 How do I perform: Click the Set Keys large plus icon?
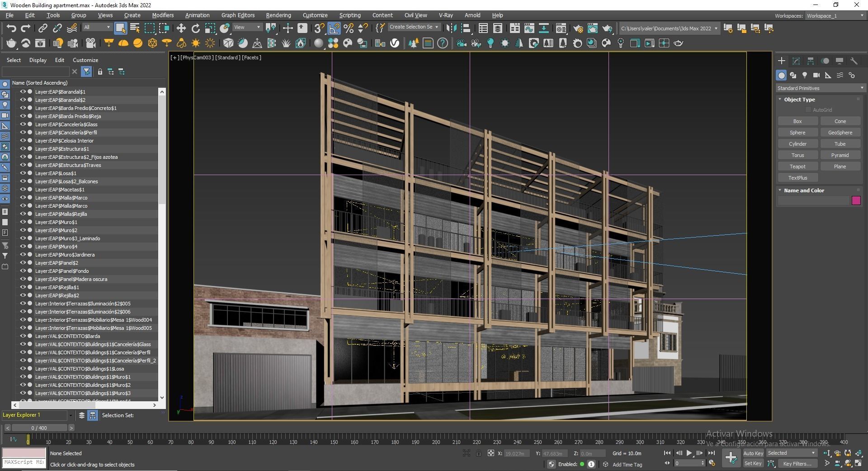[731, 458]
